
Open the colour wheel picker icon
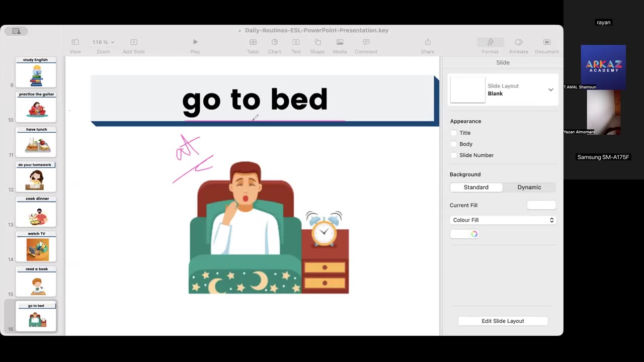[x=474, y=234]
